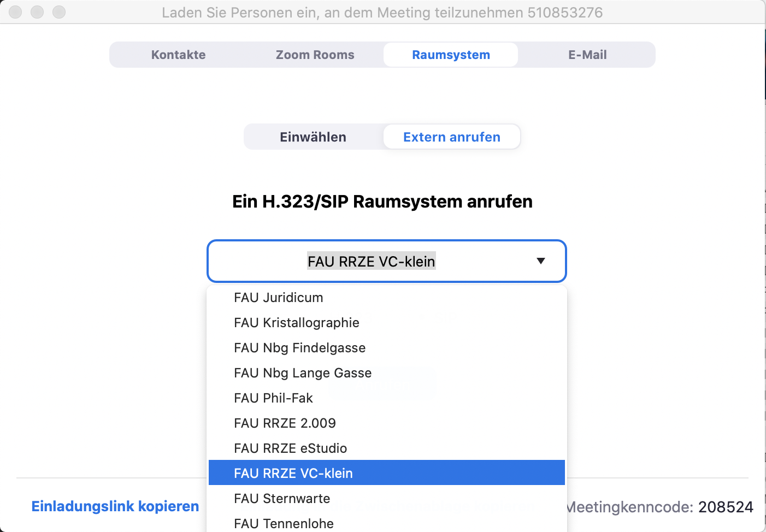Click the FAU RRZE VC-klein combo box field
Image resolution: width=766 pixels, height=532 pixels.
coord(371,262)
